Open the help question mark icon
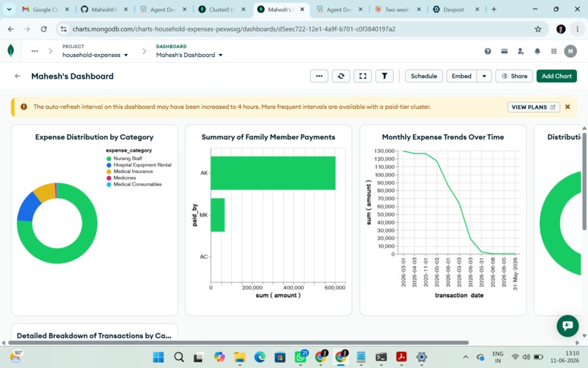 coord(487,51)
